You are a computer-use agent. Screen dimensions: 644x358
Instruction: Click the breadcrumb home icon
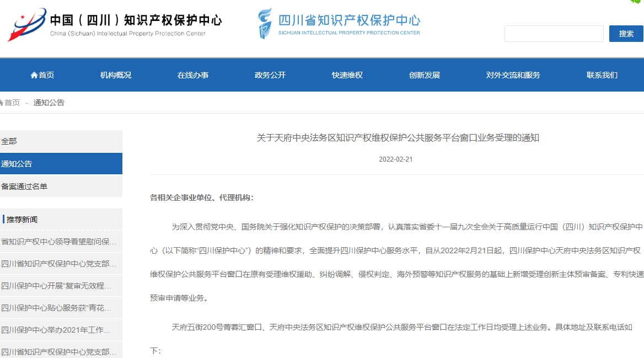coord(2,103)
